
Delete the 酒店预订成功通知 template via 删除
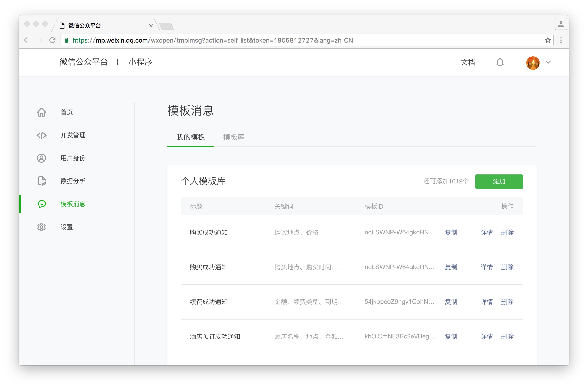click(507, 336)
